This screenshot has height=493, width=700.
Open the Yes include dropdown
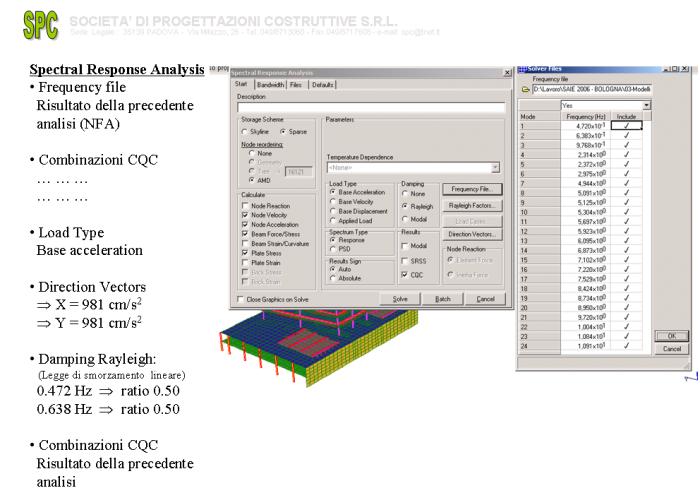646,105
